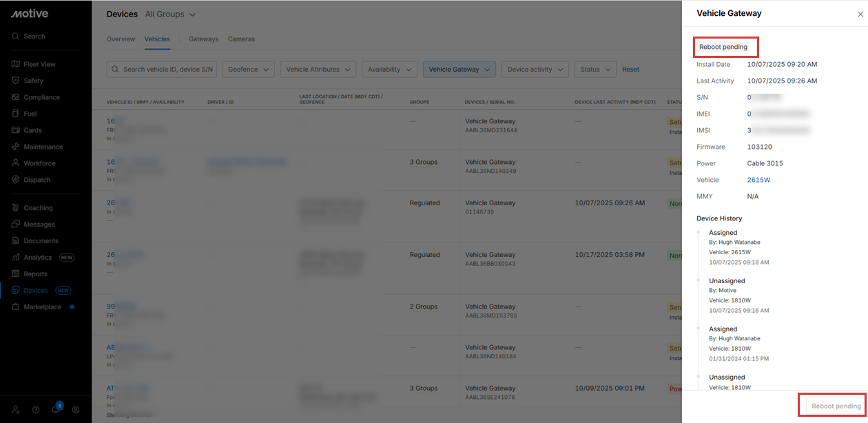Open the Geofence filter dropdown
The width and height of the screenshot is (868, 423).
[248, 70]
